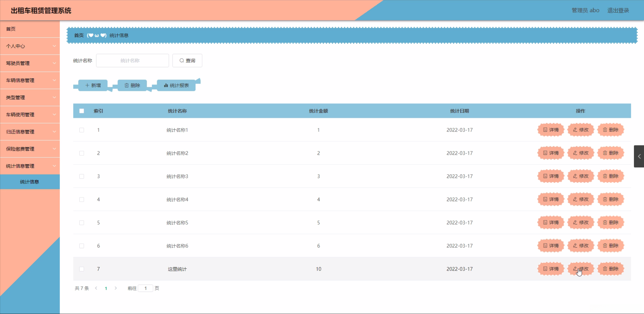The height and width of the screenshot is (314, 644).
Task: Toggle the select-all checkbox in table header
Action: [82, 111]
